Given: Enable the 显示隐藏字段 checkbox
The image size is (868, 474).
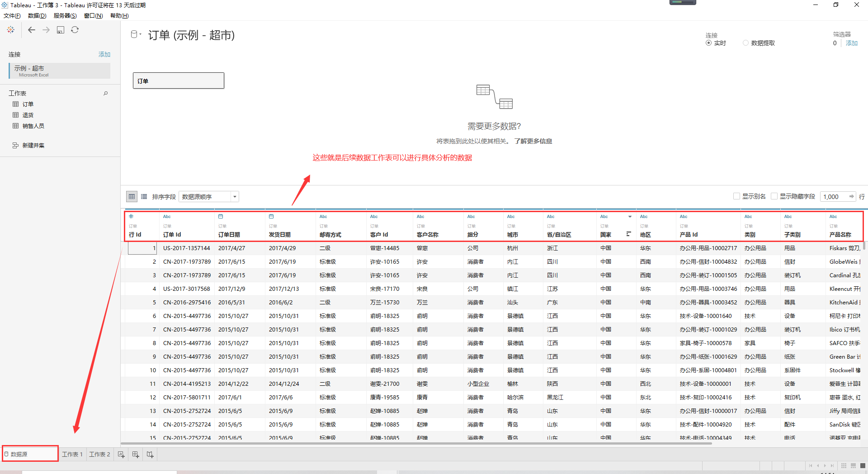Looking at the screenshot, I should pyautogui.click(x=774, y=196).
